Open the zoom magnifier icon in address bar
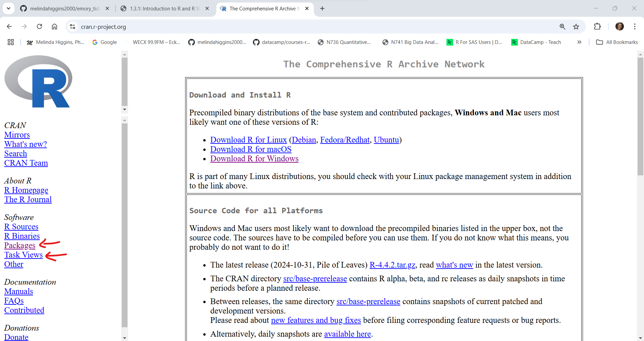The width and height of the screenshot is (644, 341). point(562,26)
